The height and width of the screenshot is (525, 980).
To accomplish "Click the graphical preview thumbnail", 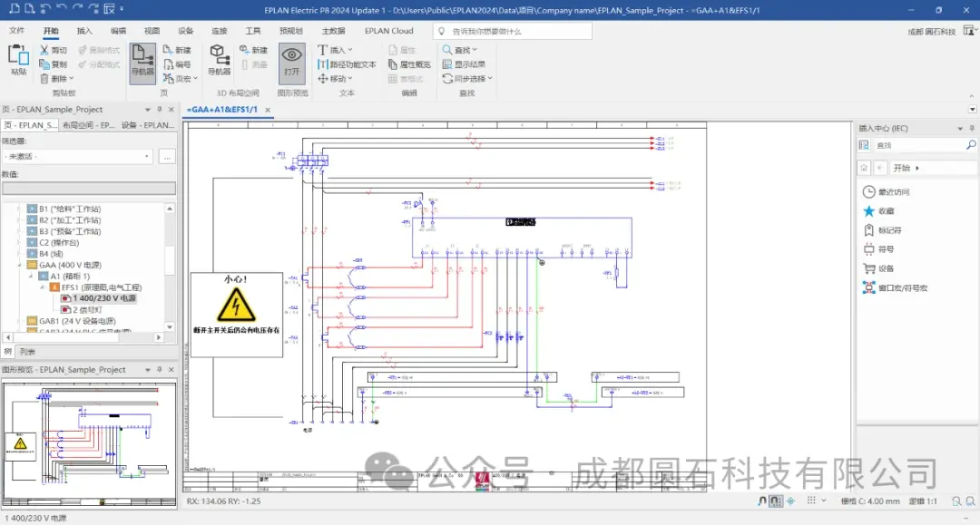I will tap(89, 443).
